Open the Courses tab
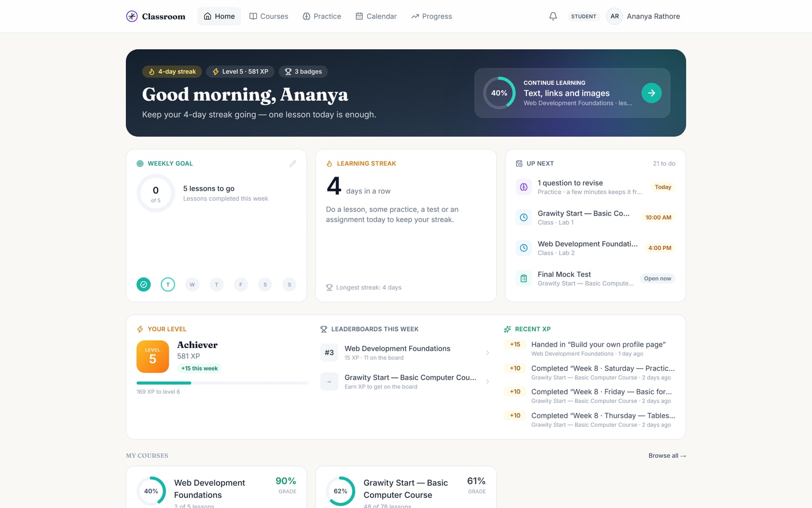This screenshot has width=812, height=508. (x=268, y=16)
